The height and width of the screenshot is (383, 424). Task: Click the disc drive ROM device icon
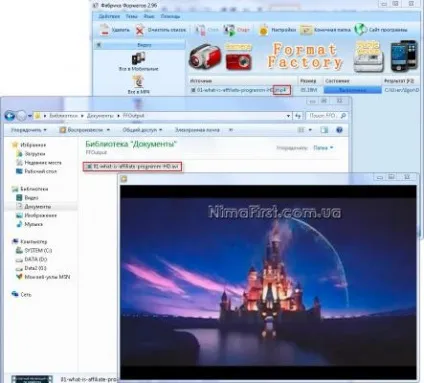tap(368, 56)
